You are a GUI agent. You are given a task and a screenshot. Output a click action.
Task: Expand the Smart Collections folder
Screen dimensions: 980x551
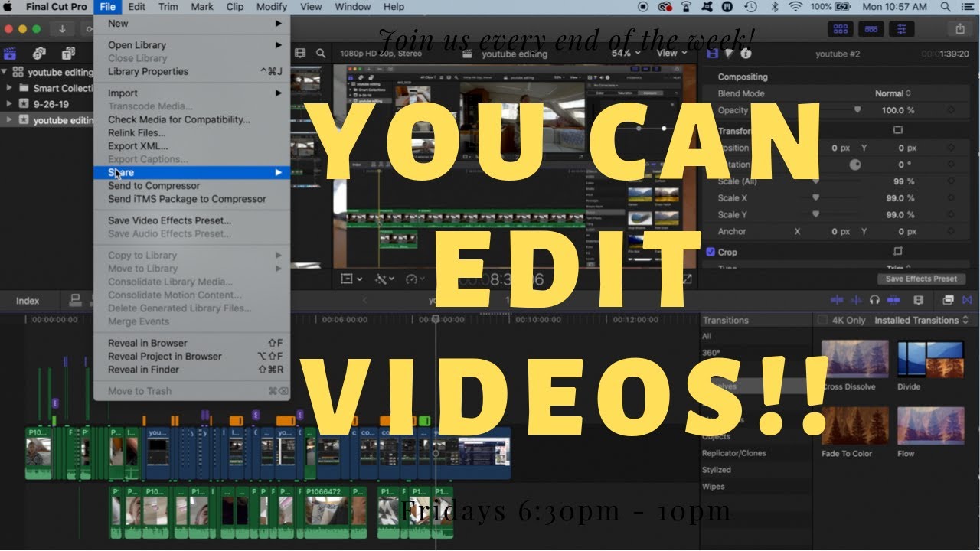click(9, 88)
